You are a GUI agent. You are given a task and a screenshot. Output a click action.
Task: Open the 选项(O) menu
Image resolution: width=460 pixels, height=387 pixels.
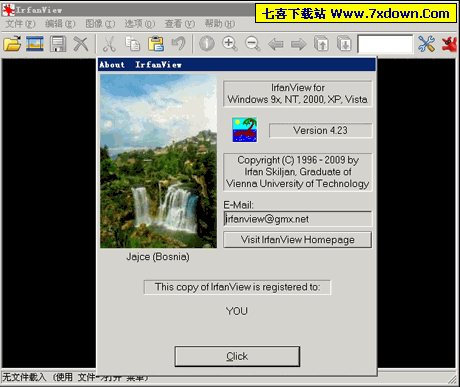(x=140, y=24)
